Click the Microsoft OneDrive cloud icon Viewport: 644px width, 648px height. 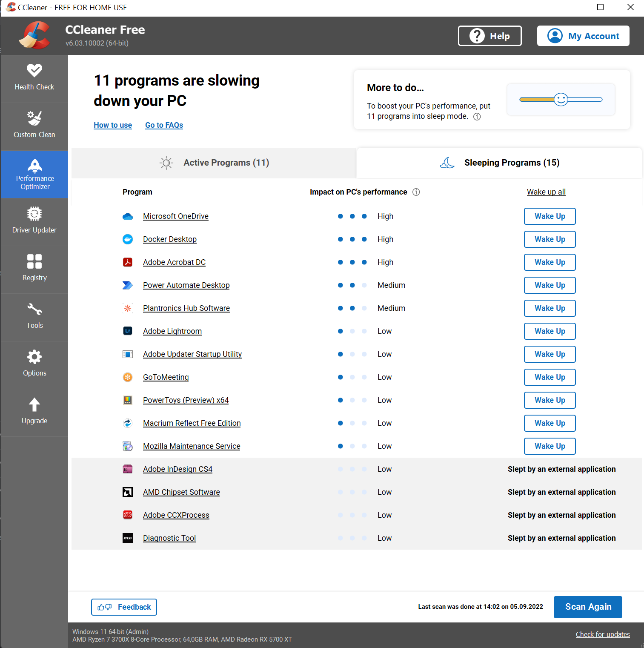pos(128,216)
